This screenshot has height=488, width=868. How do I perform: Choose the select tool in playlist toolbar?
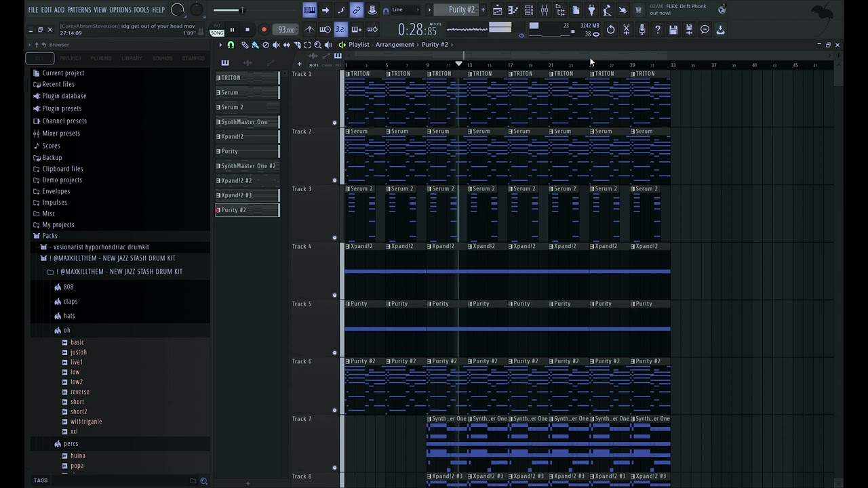(x=307, y=45)
